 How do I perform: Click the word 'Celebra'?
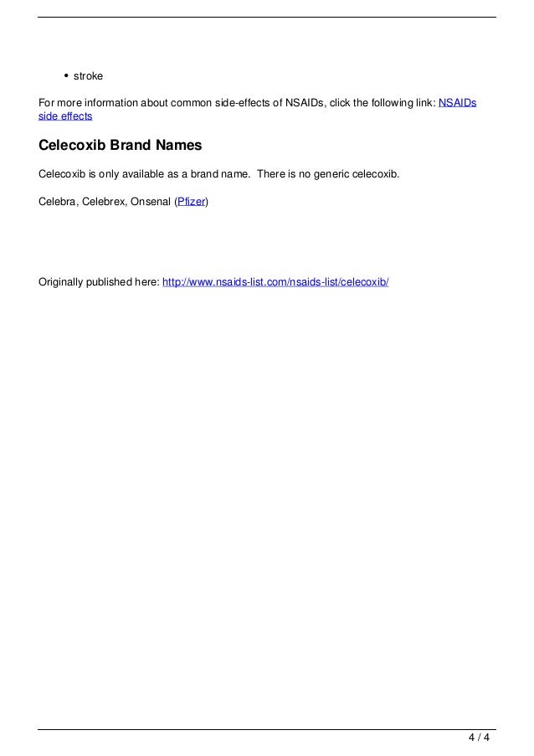pyautogui.click(x=57, y=202)
